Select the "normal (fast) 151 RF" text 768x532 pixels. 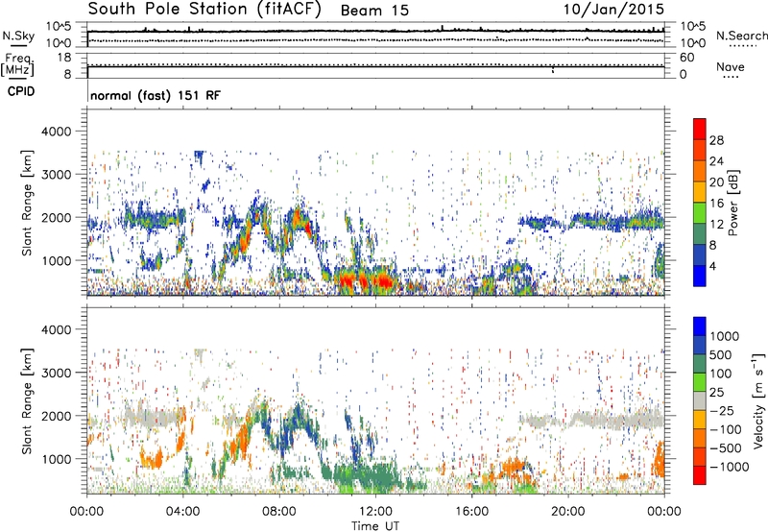[x=156, y=95]
